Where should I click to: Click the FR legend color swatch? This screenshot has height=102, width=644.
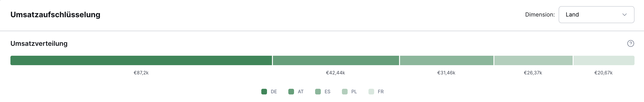pyautogui.click(x=371, y=92)
